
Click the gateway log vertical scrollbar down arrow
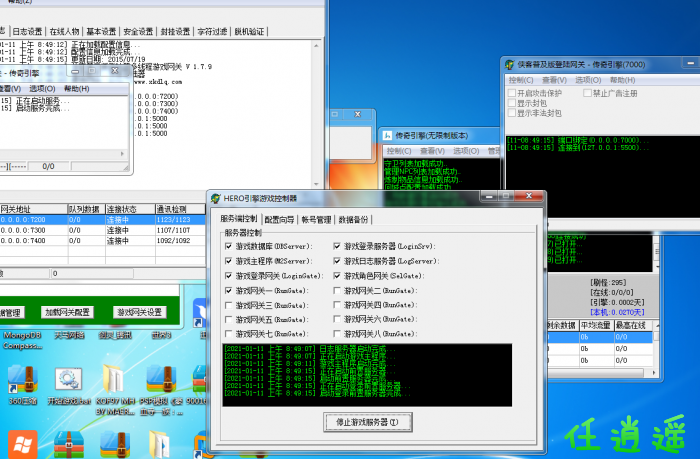316,184
